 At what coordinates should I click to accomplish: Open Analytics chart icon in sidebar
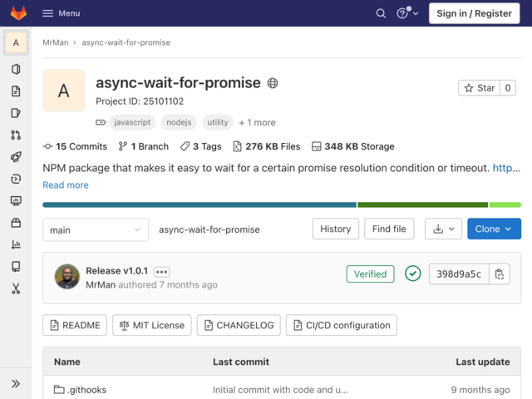[16, 244]
